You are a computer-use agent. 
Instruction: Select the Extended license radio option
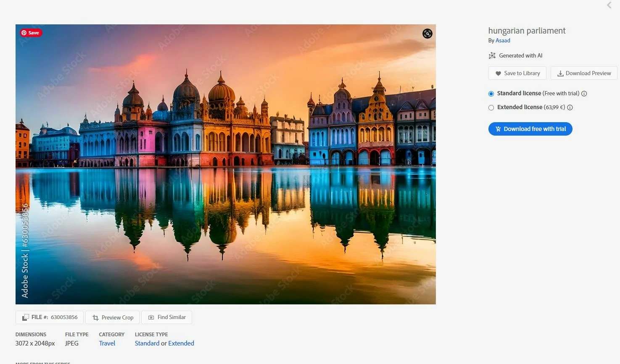click(x=491, y=107)
